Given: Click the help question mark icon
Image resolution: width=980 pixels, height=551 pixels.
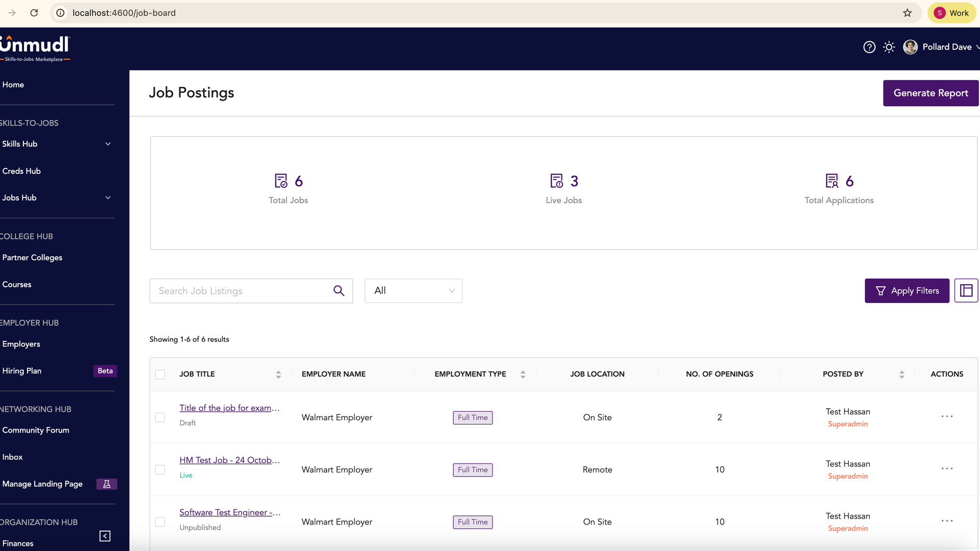Looking at the screenshot, I should point(869,47).
